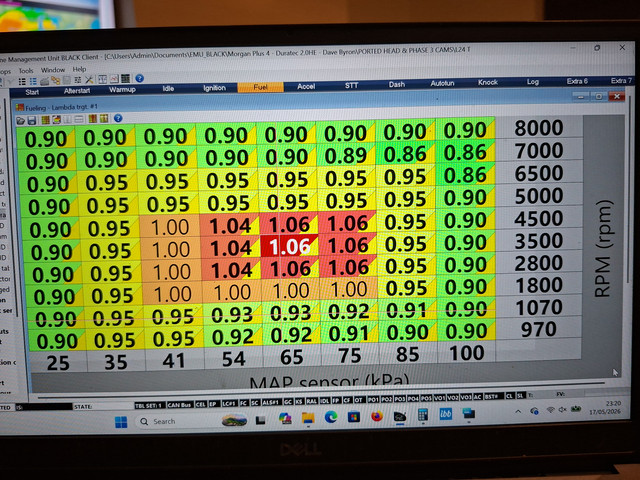The width and height of the screenshot is (640, 480).
Task: Click the row axis edit icon
Action: (x=79, y=119)
